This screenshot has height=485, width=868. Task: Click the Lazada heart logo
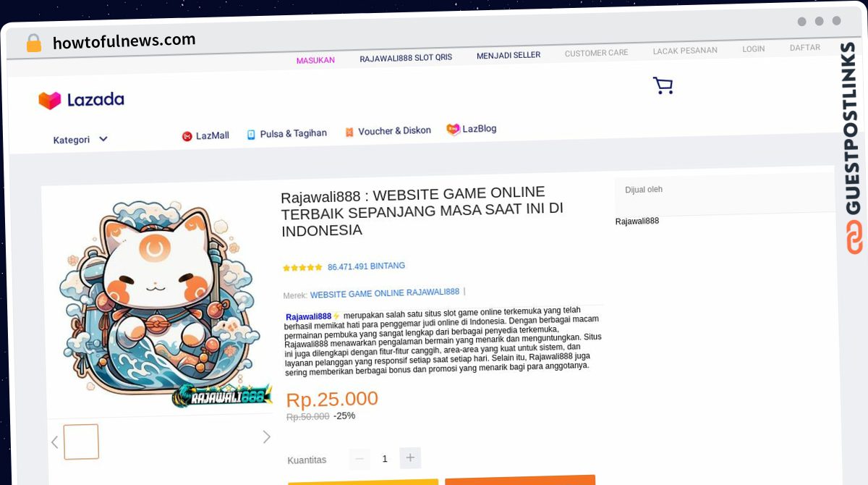tap(50, 100)
